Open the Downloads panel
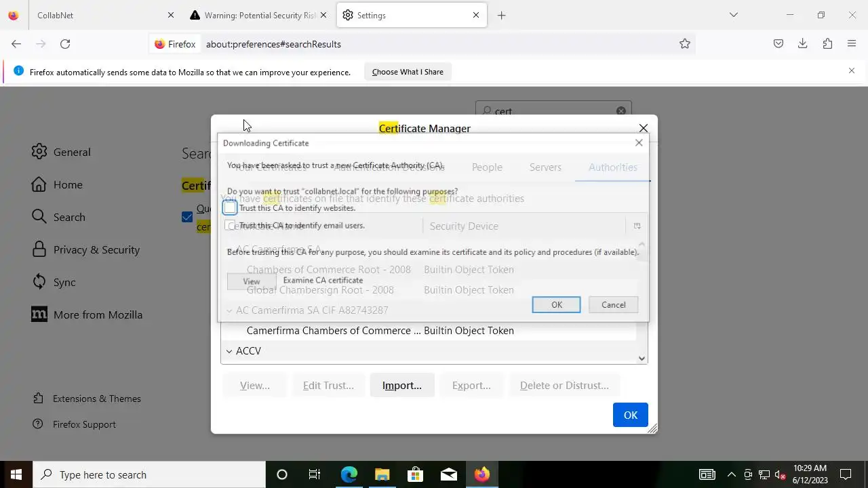The height and width of the screenshot is (488, 868). 803,43
